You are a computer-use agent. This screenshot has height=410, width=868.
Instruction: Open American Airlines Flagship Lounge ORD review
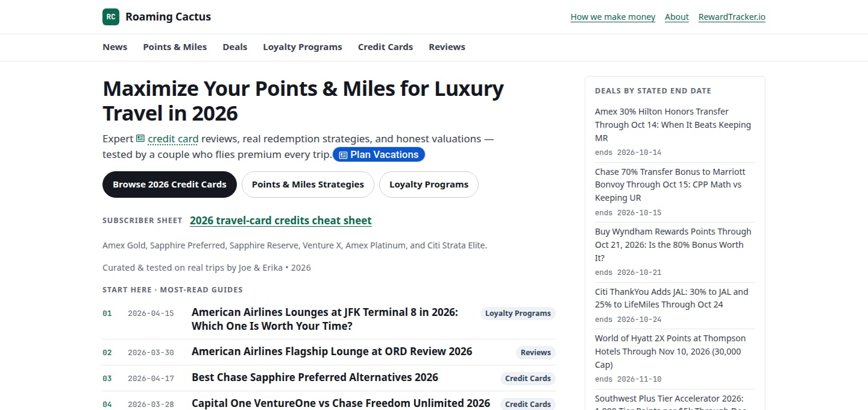(x=332, y=352)
